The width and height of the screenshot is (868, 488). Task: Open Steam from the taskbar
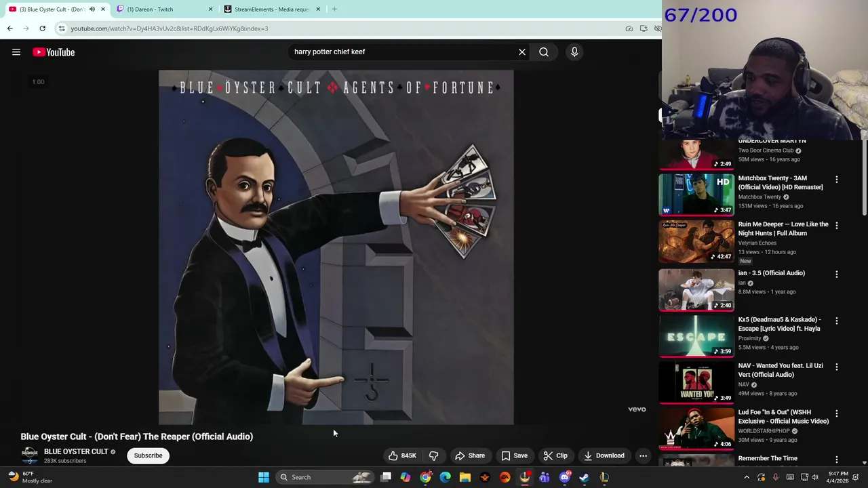tap(585, 477)
